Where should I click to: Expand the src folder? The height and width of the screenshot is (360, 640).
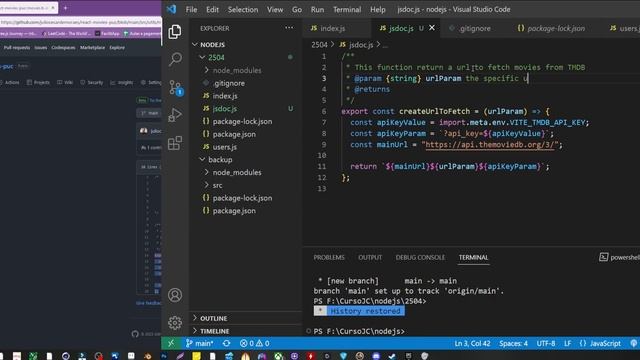tap(245, 185)
